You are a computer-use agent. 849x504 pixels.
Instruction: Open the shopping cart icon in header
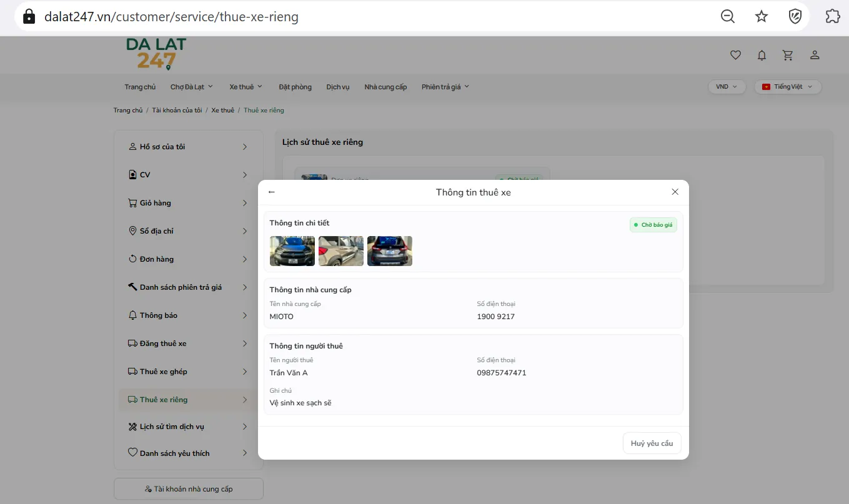pos(788,55)
